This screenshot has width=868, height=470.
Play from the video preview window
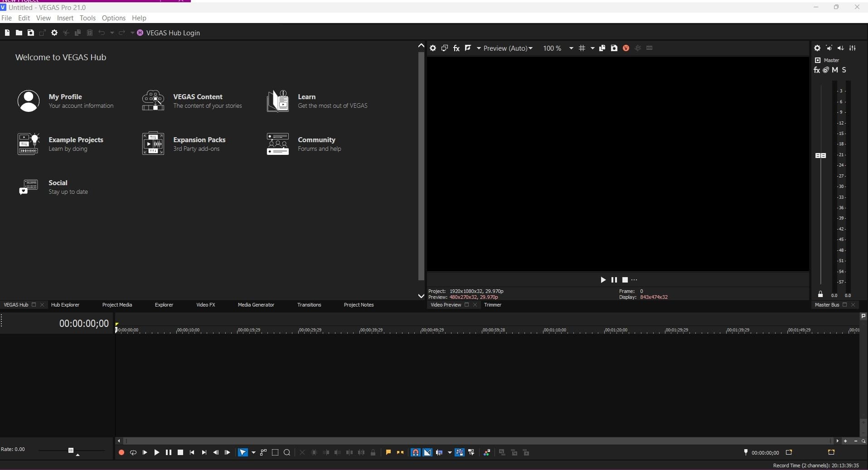click(603, 280)
